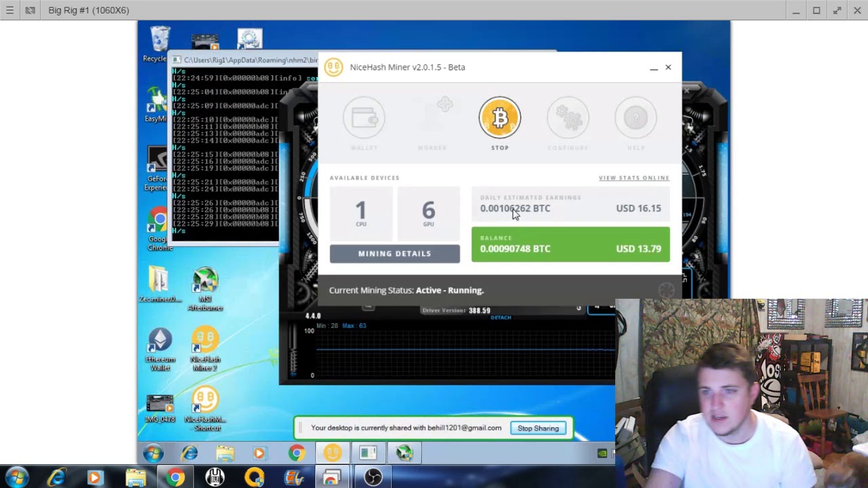Image resolution: width=868 pixels, height=488 pixels.
Task: Open the yellow Q app on the local taskbar
Action: (x=254, y=478)
